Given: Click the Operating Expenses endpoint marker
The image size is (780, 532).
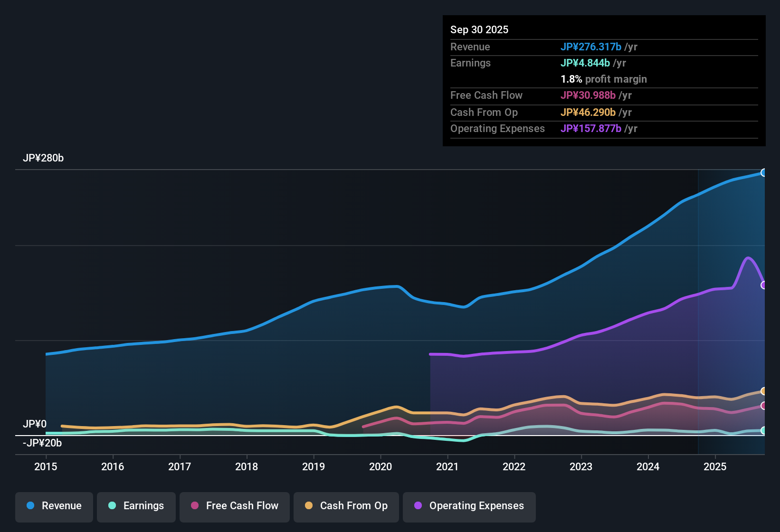Looking at the screenshot, I should (764, 285).
